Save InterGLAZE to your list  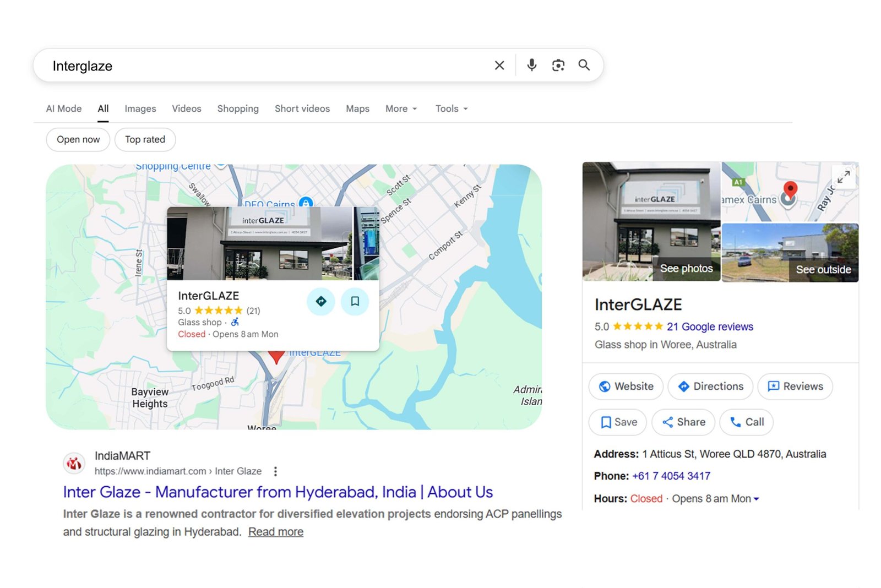617,422
